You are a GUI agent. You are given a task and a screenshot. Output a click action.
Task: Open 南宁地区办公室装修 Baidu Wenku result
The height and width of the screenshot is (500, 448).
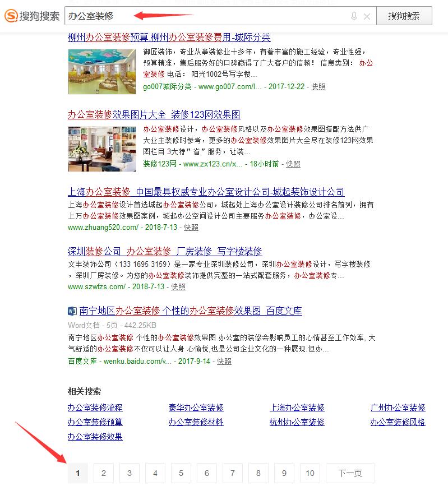(x=191, y=311)
